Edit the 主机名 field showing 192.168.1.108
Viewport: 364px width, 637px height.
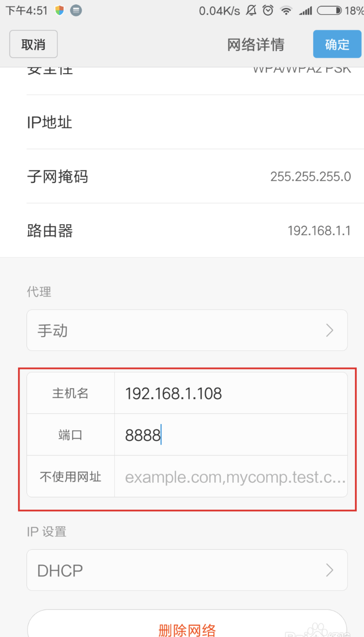tap(231, 393)
